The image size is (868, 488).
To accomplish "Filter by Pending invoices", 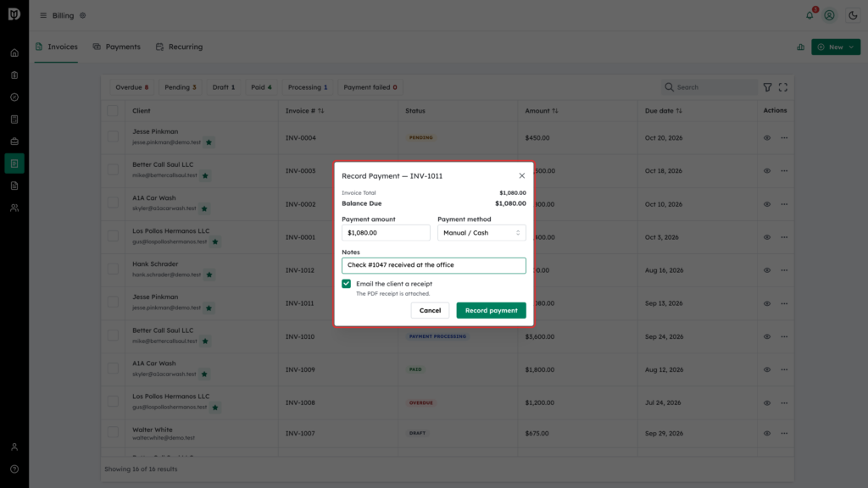I will pos(180,87).
